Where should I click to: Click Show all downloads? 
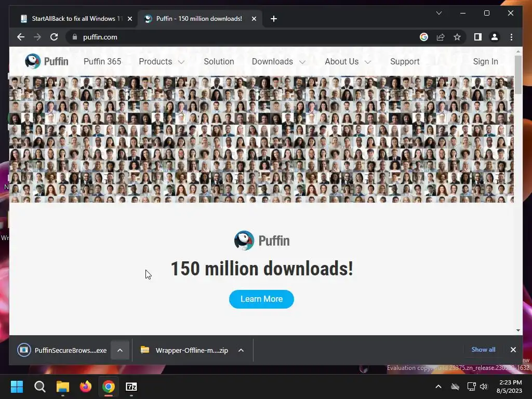(x=483, y=350)
